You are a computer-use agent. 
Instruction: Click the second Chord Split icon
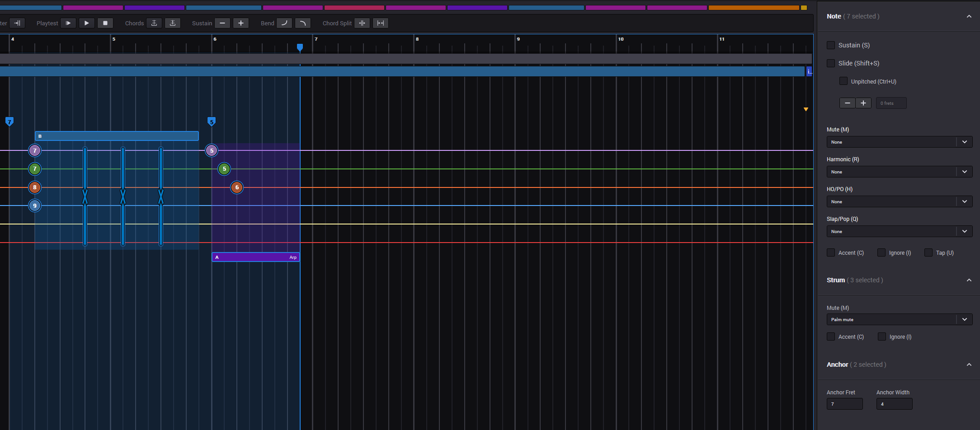point(381,23)
